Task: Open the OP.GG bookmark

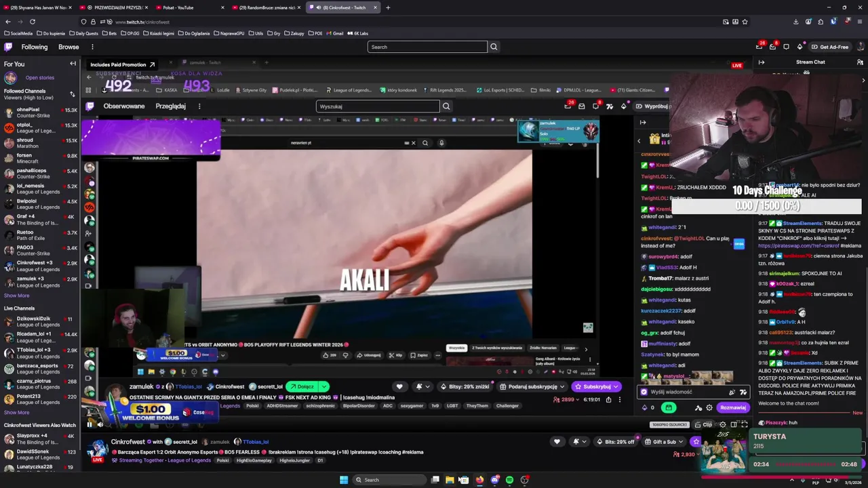Action: tap(130, 33)
